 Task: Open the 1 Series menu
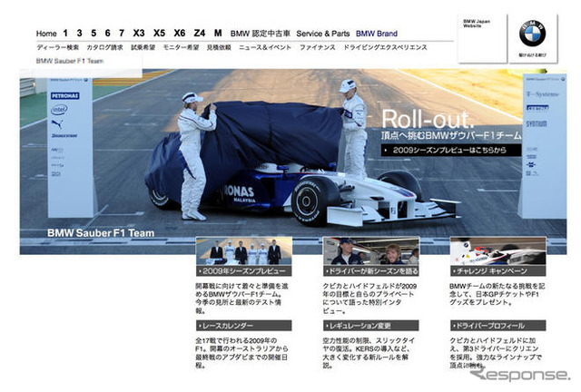pyautogui.click(x=65, y=34)
